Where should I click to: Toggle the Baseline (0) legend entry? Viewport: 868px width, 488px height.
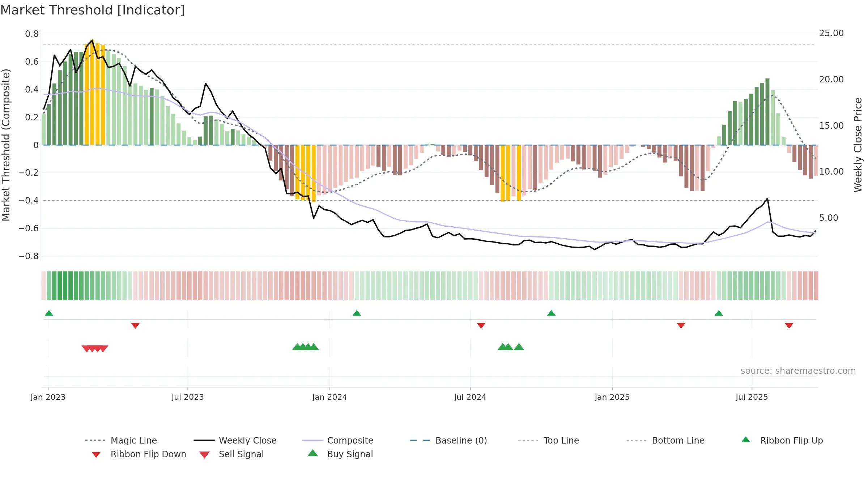coord(448,440)
